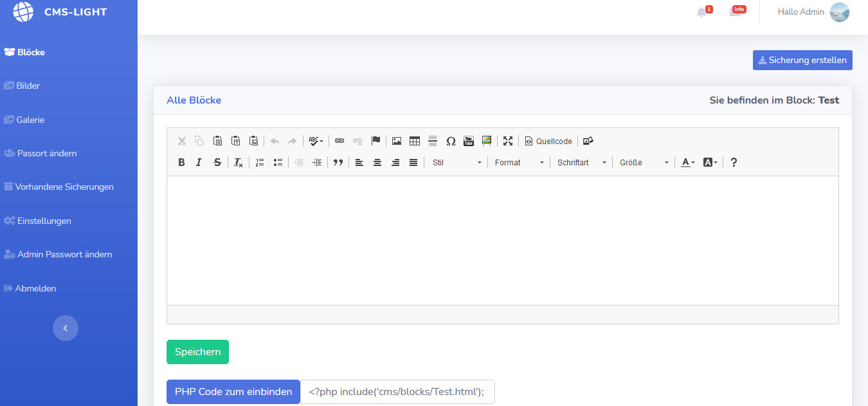868x406 pixels.
Task: Toggle bold formatting
Action: coord(181,162)
